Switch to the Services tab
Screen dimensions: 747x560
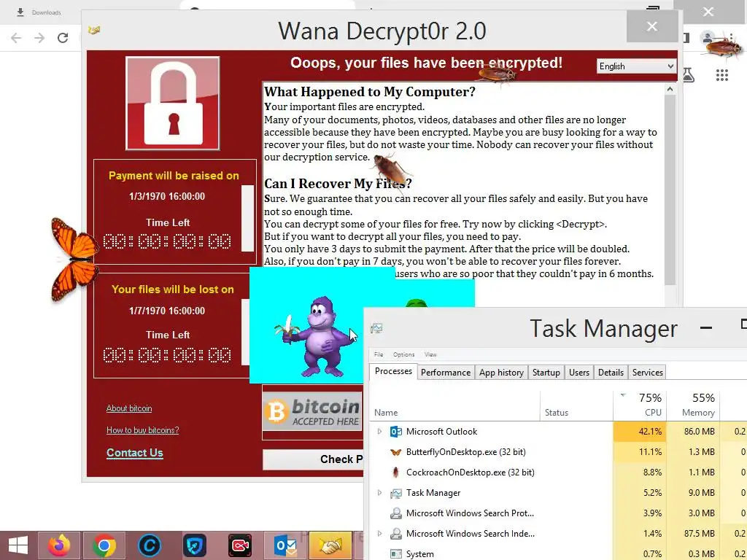pos(648,373)
